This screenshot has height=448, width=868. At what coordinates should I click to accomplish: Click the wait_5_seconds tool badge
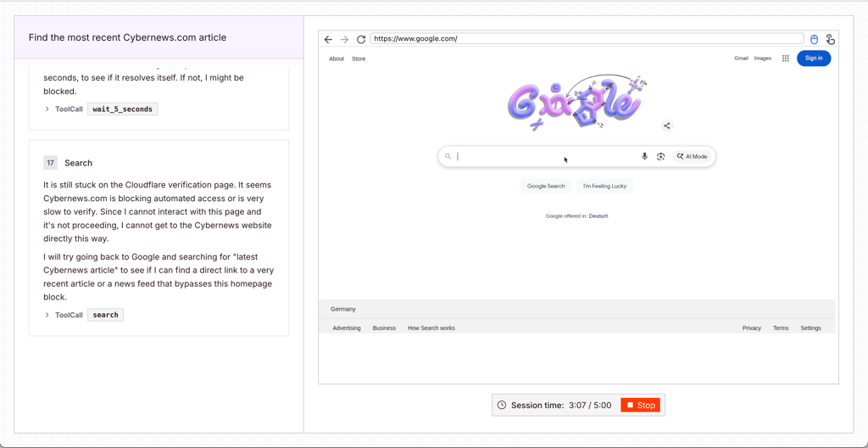pos(122,109)
